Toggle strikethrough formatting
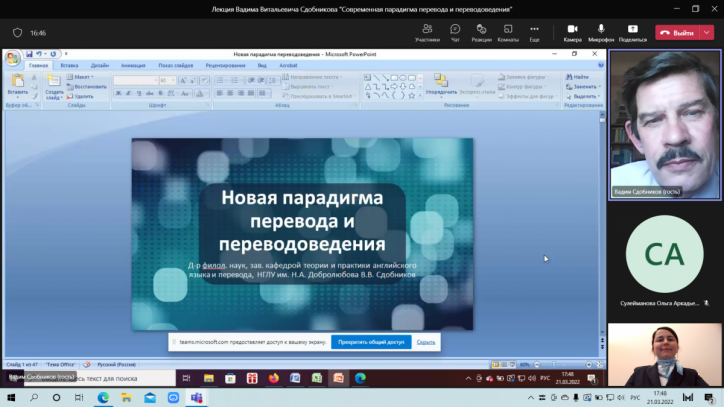This screenshot has width=724, height=407. [150, 93]
